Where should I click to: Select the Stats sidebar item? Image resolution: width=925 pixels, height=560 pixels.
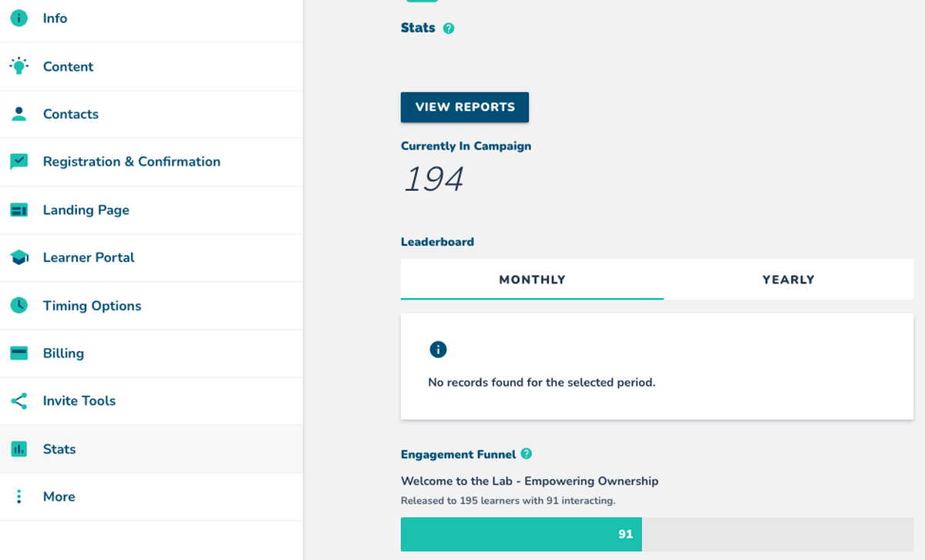(x=152, y=448)
